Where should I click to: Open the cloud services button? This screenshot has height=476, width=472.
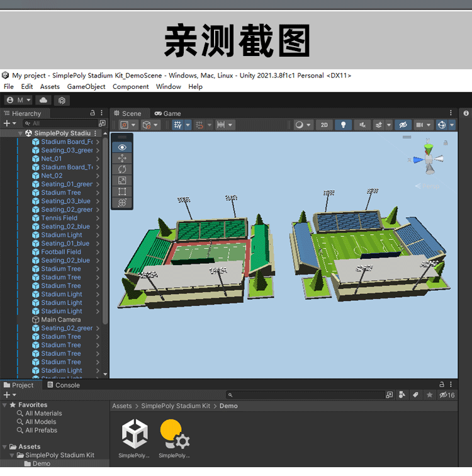[43, 100]
